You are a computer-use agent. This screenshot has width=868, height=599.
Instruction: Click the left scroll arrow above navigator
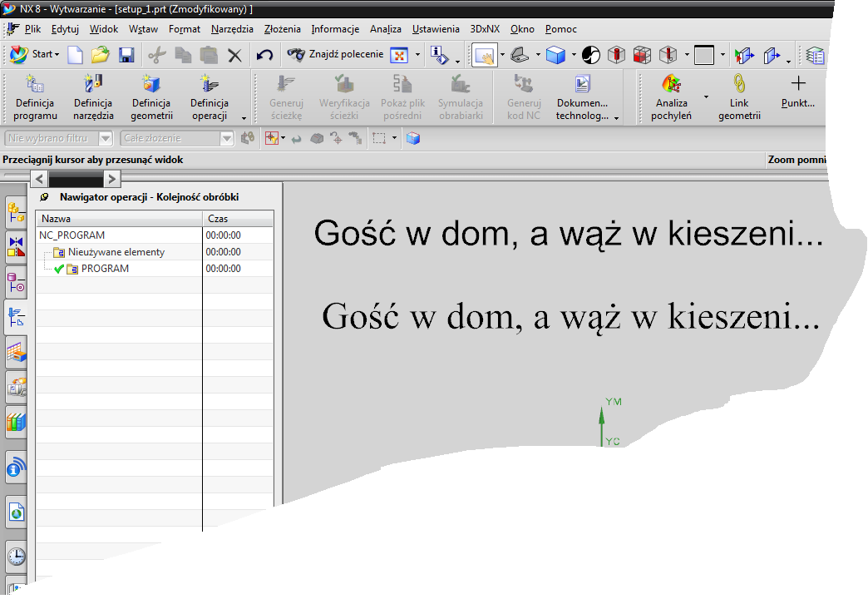click(x=39, y=179)
